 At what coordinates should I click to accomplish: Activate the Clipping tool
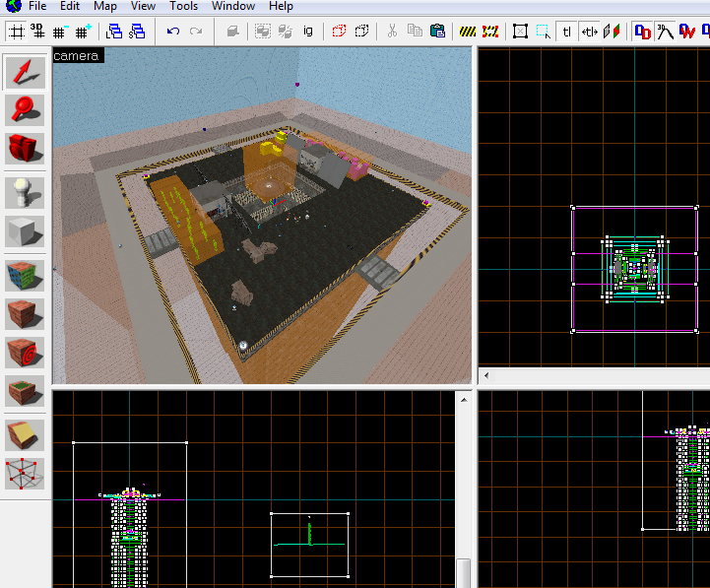(24, 433)
